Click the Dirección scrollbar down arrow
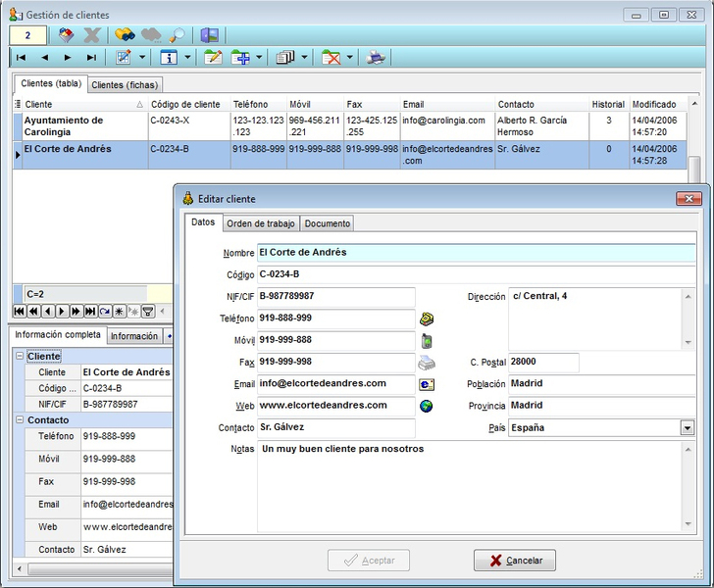 click(688, 343)
